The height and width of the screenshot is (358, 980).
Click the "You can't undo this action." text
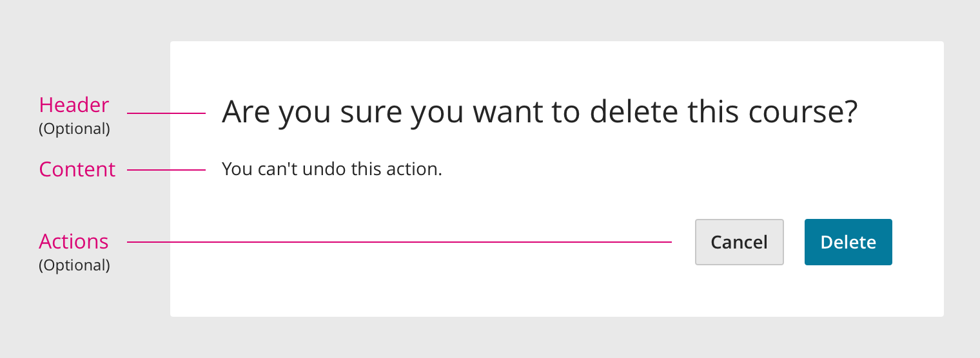tap(331, 169)
